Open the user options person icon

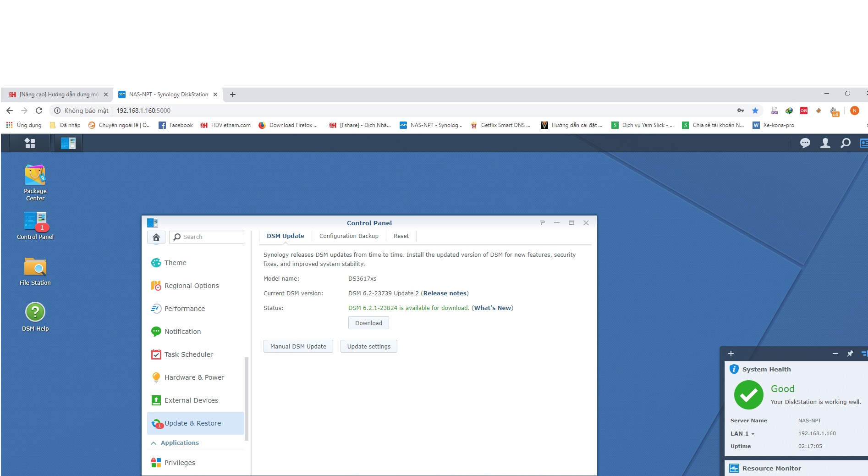point(825,143)
